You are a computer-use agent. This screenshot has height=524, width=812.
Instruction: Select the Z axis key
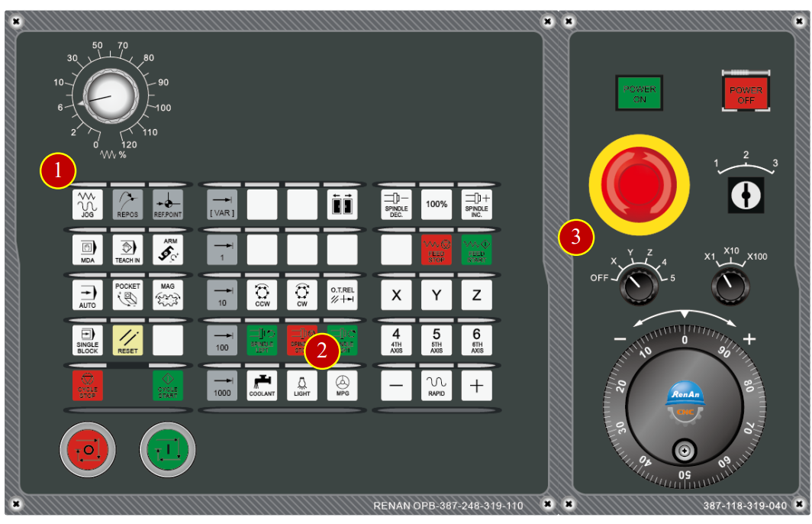click(x=476, y=295)
